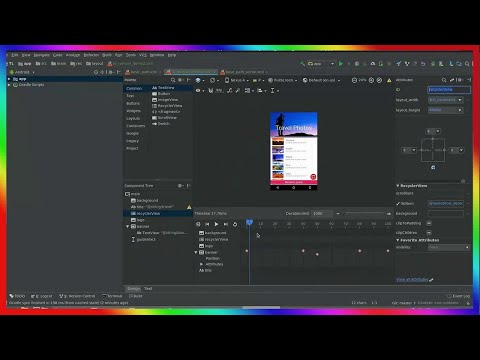Click the Make Project hammer icon
480x360 pixels.
pos(302,63)
